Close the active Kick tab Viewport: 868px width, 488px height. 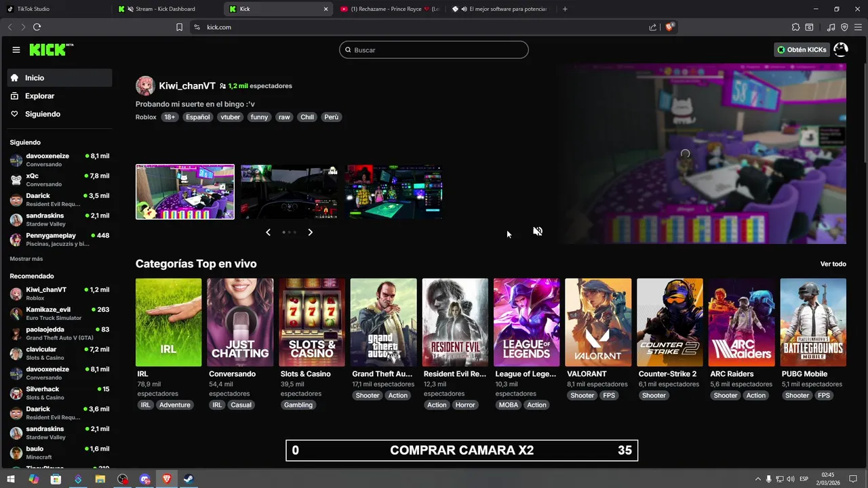click(x=325, y=9)
